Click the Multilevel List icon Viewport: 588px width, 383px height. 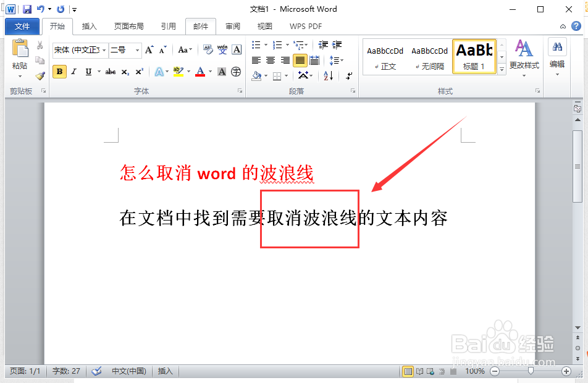299,45
